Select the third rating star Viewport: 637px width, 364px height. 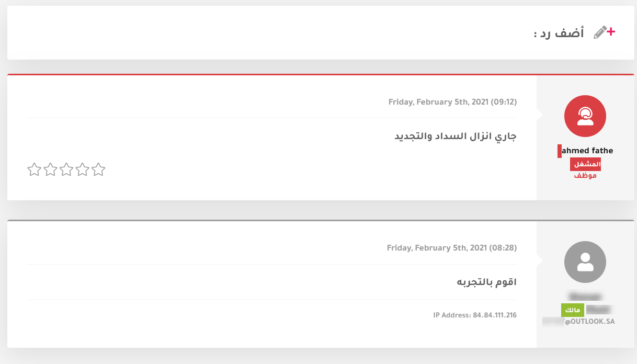coord(66,169)
